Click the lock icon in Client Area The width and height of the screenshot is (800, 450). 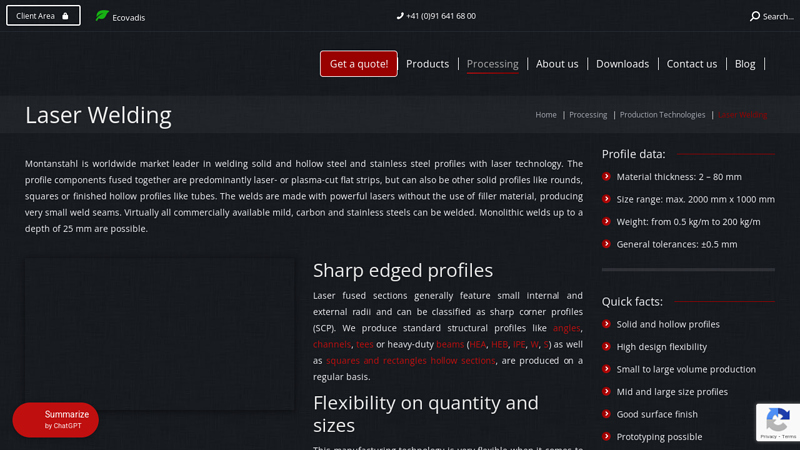pos(66,16)
